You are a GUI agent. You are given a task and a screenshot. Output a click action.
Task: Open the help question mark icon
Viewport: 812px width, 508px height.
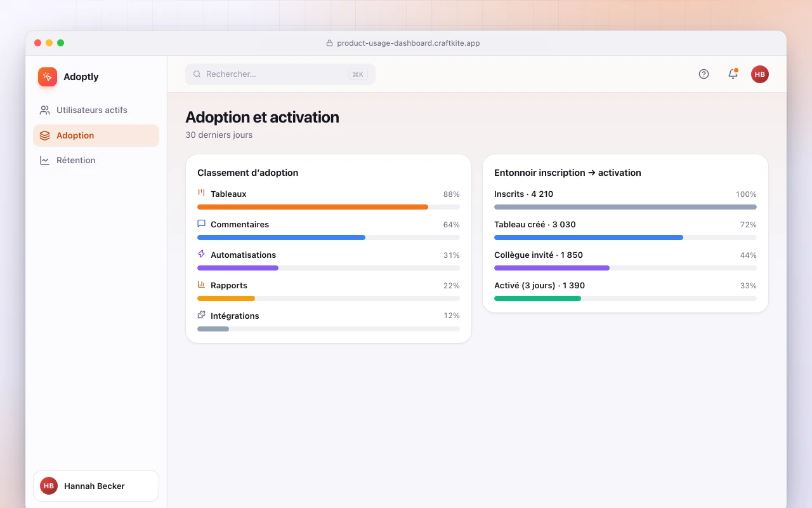click(704, 74)
